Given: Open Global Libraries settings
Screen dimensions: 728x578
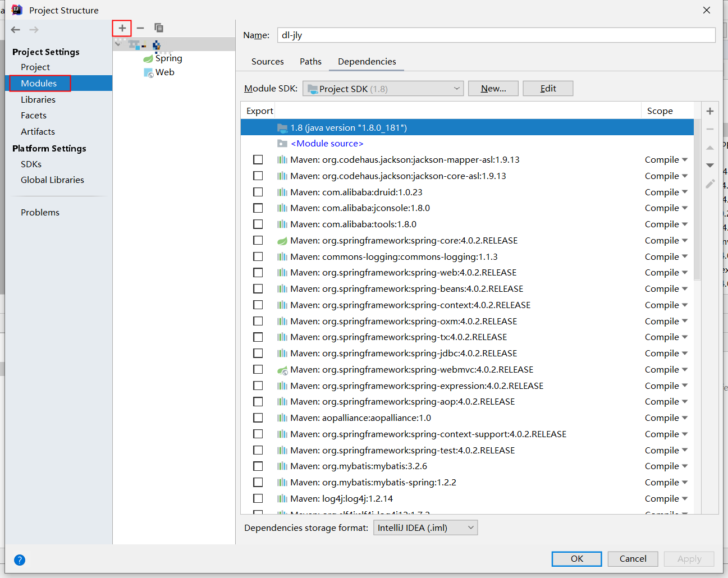Looking at the screenshot, I should [x=52, y=180].
